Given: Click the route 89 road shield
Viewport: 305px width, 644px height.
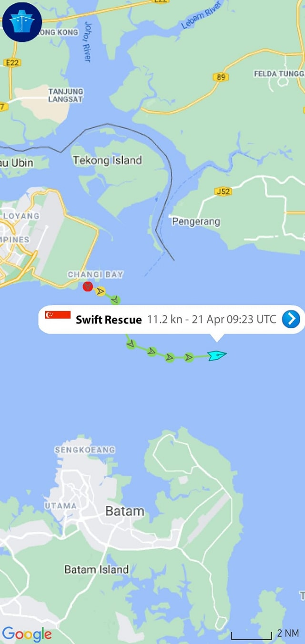Looking at the screenshot, I should pos(221,77).
